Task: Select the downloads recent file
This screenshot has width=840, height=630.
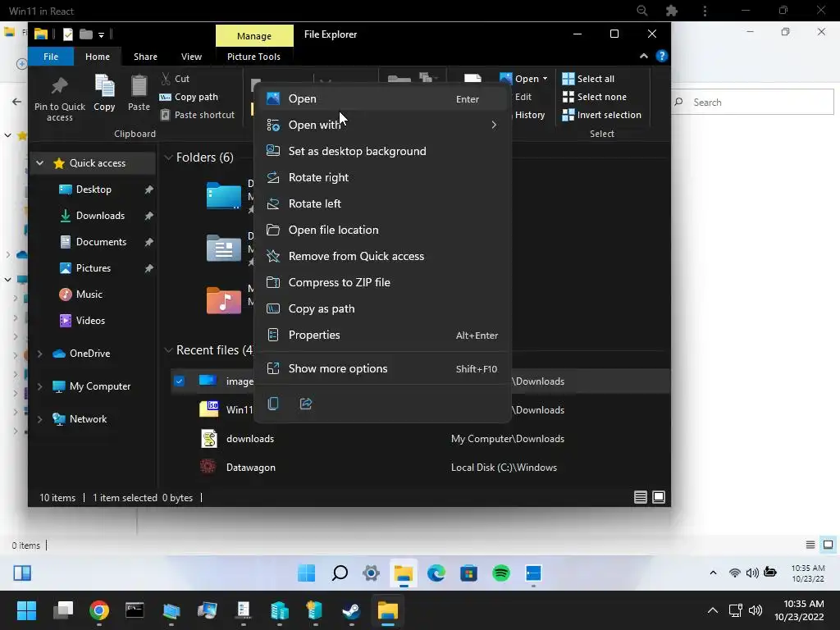Action: point(421,439)
